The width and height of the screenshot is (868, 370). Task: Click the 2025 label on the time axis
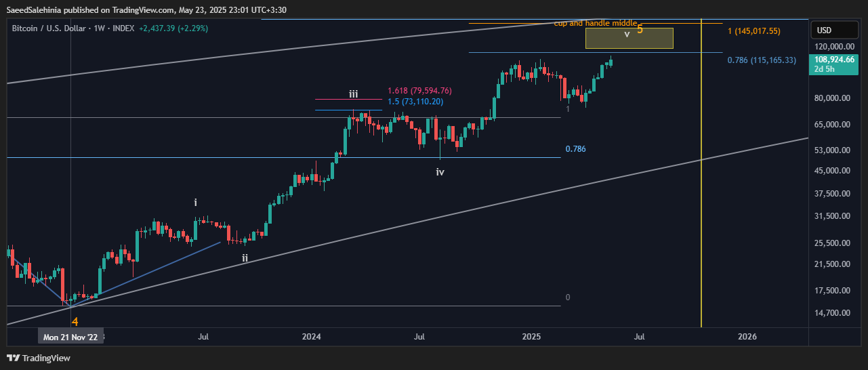(x=531, y=336)
